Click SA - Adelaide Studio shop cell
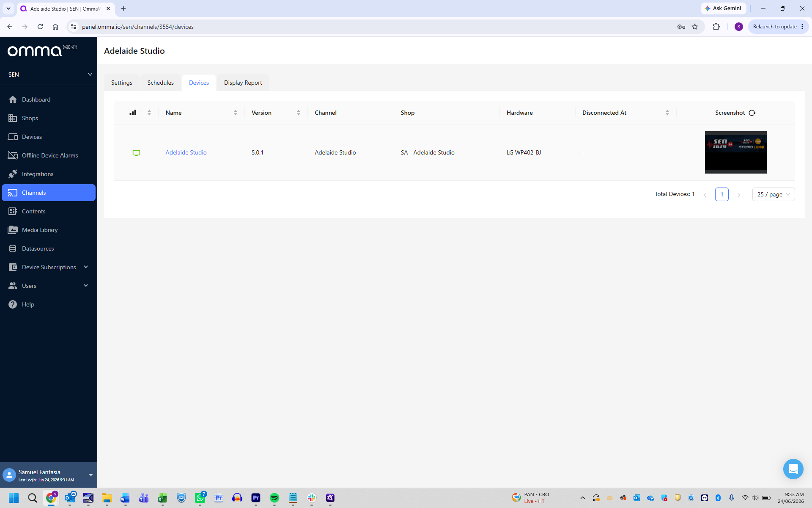The width and height of the screenshot is (812, 508). click(428, 152)
